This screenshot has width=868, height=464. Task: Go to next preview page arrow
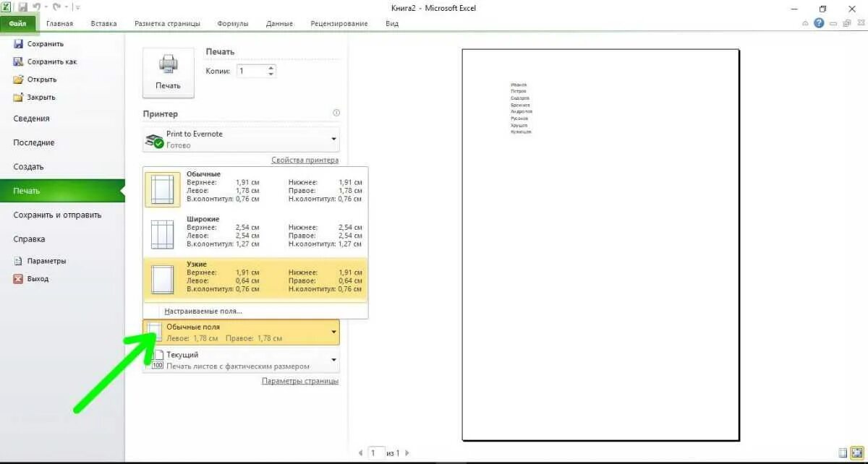click(x=407, y=453)
